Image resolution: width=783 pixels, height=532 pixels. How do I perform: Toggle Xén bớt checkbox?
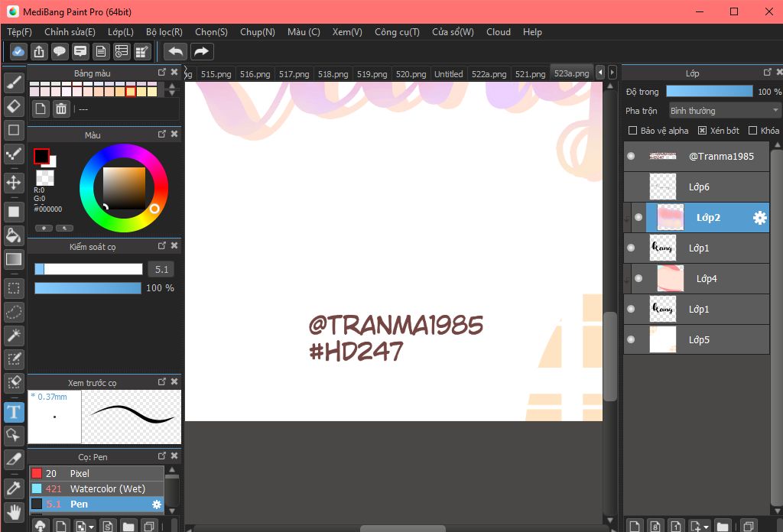(x=702, y=130)
